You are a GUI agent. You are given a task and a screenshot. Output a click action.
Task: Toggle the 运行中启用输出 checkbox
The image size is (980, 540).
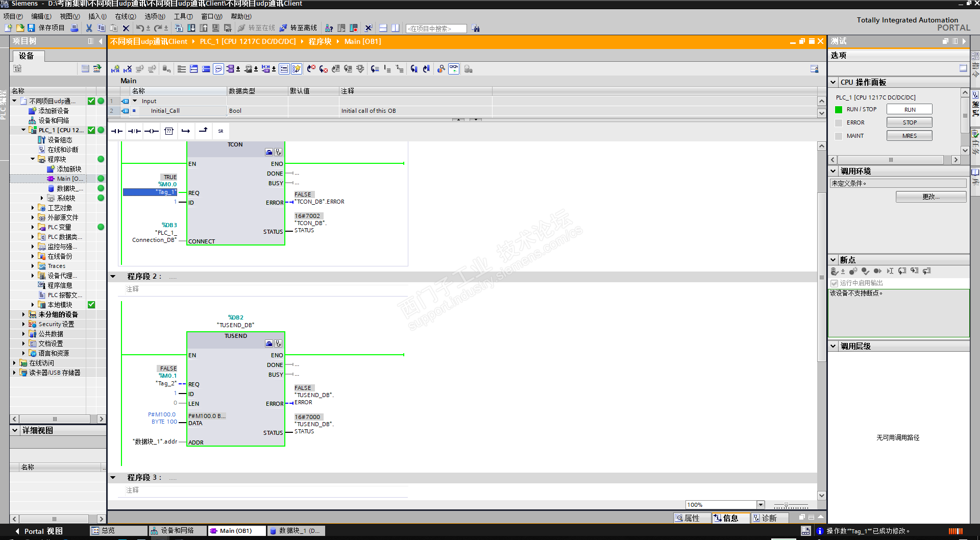point(835,283)
